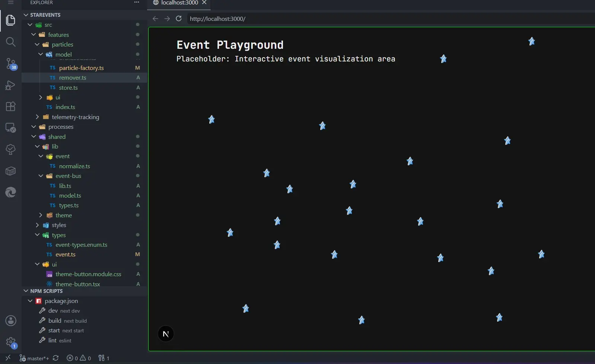Collapse the model folder
Screen dimensions: 595x364
click(41, 54)
